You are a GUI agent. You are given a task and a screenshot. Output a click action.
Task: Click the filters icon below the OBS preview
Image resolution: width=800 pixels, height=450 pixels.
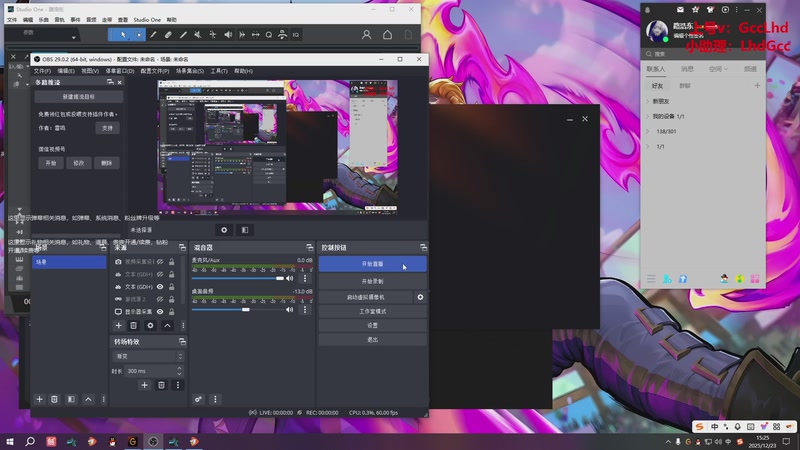point(245,230)
